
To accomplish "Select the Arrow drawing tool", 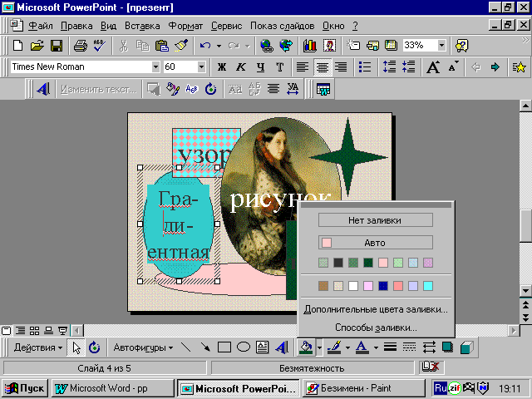I will (x=205, y=347).
